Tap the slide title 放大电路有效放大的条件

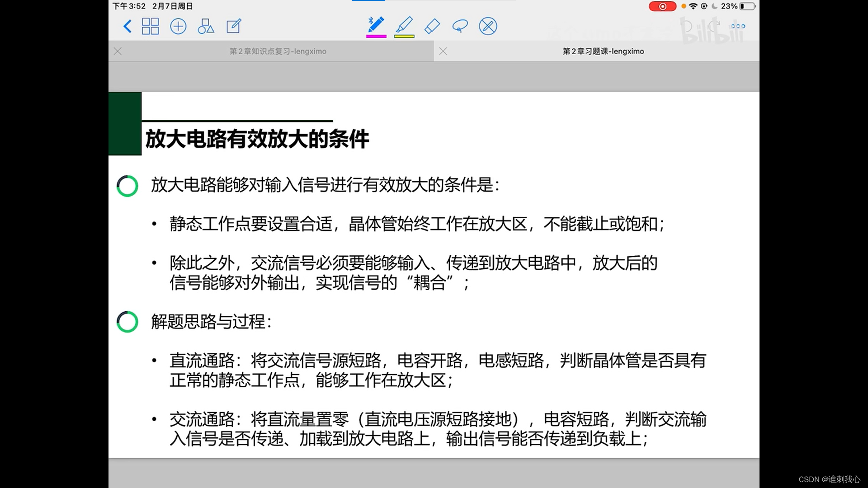[x=257, y=139]
